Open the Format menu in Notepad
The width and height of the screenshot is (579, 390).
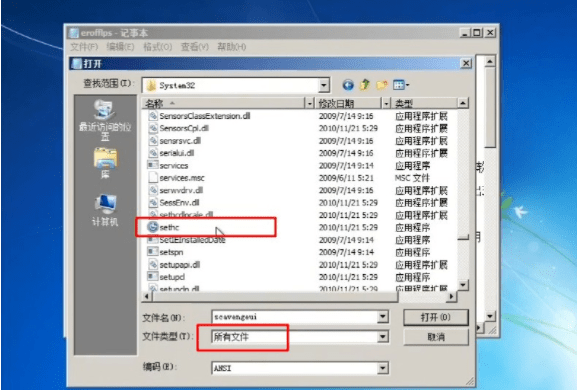click(158, 47)
